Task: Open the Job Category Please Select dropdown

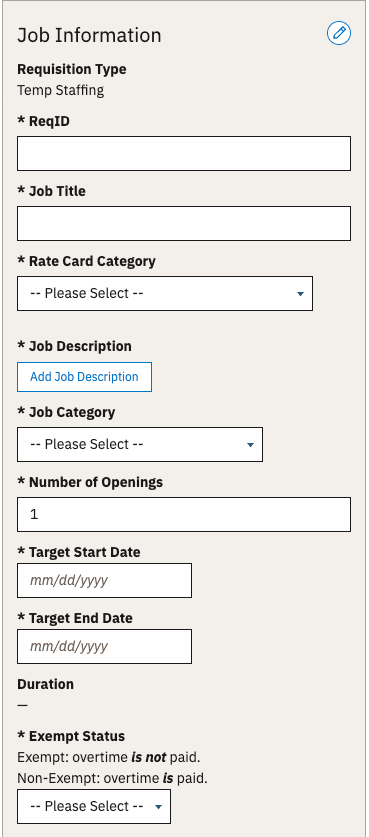Action: [140, 445]
